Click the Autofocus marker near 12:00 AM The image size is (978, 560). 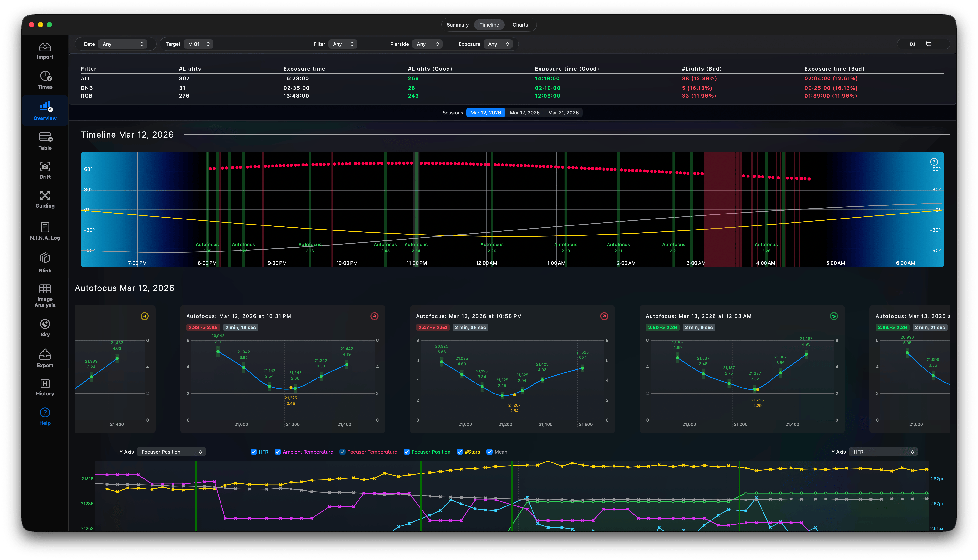click(492, 244)
